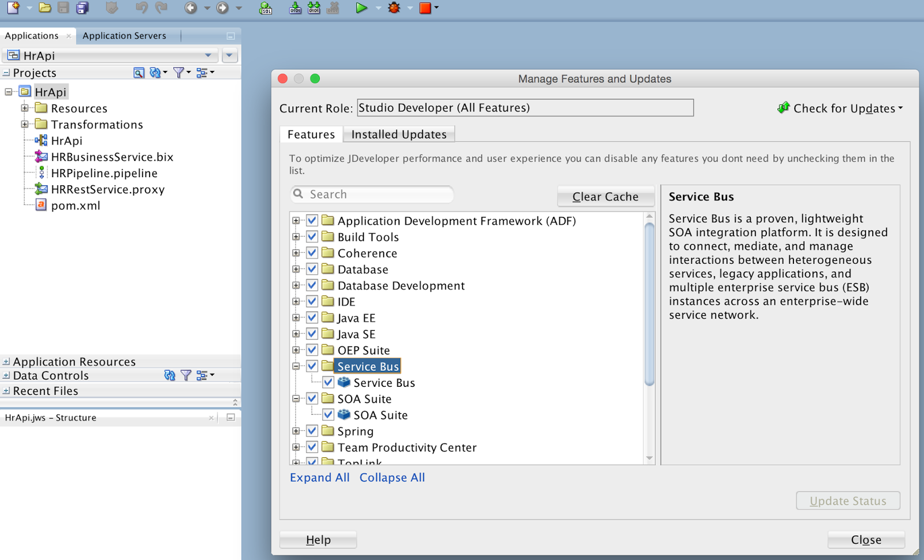The height and width of the screenshot is (560, 924).
Task: Open the SQL worksheet toolbar icon
Action: click(x=266, y=8)
